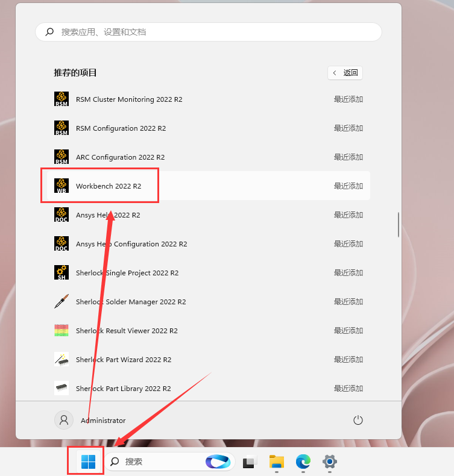Select the text Sherlock Single Project 2022 R2
The height and width of the screenshot is (476, 454).
127,273
